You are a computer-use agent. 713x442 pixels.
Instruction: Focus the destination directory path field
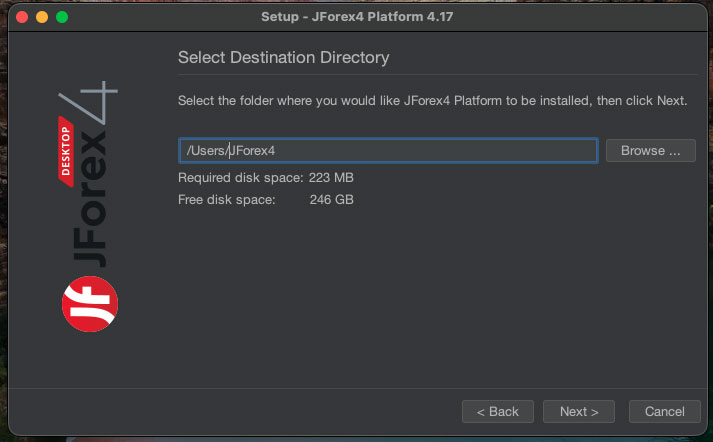click(x=388, y=151)
